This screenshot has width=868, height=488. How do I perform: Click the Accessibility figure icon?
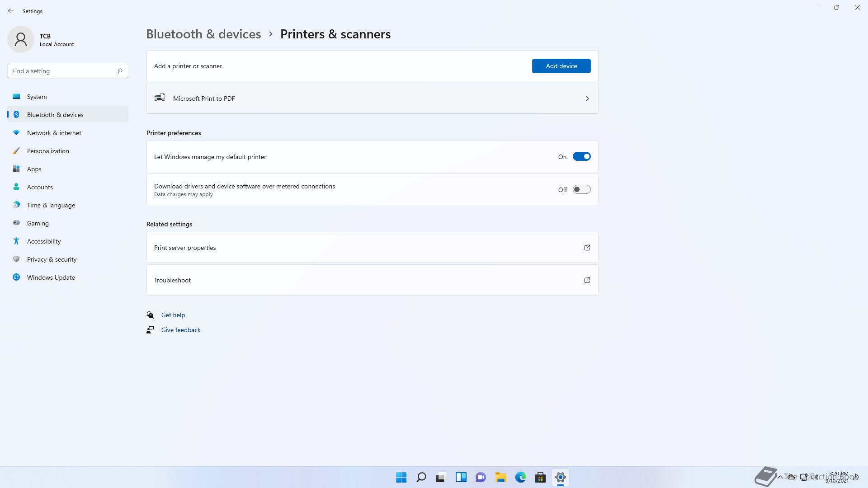16,241
